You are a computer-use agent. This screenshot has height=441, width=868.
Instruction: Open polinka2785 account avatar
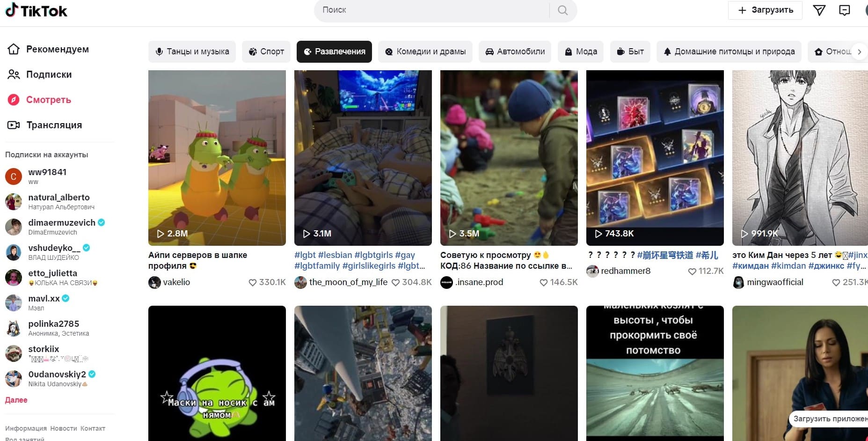(14, 328)
